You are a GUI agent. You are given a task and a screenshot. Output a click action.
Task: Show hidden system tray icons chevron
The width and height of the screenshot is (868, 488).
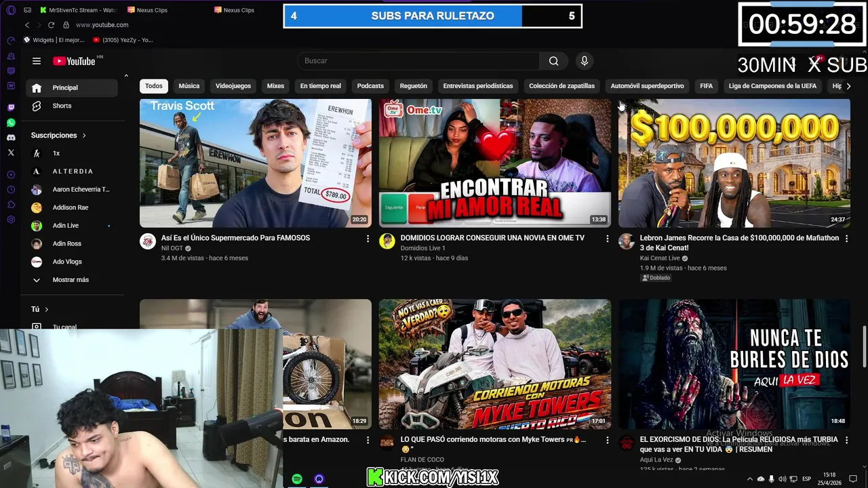point(750,479)
